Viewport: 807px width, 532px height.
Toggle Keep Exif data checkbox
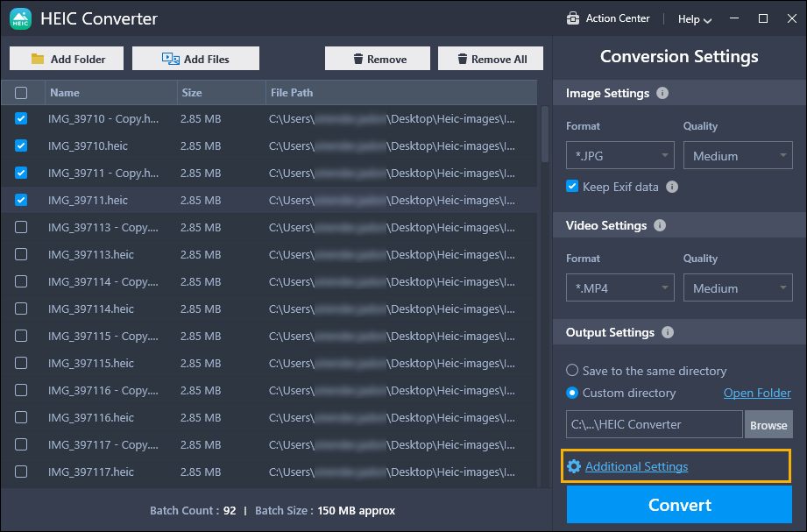[572, 187]
